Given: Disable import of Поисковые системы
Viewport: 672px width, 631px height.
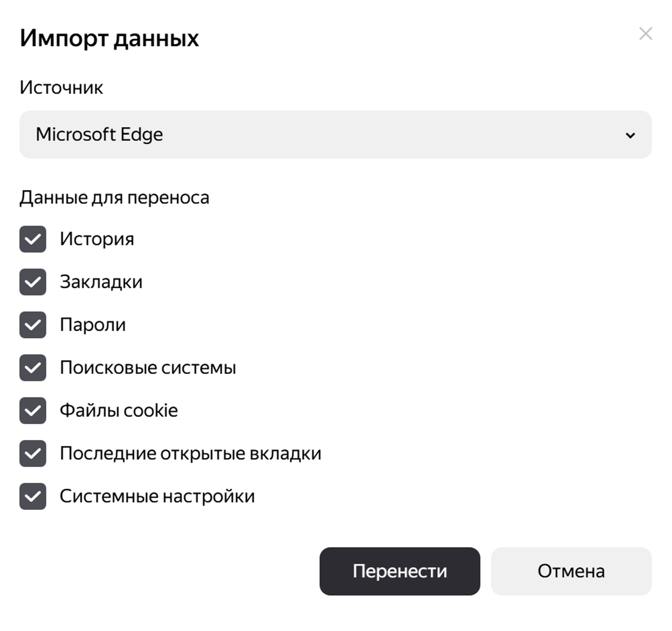Looking at the screenshot, I should [x=33, y=368].
